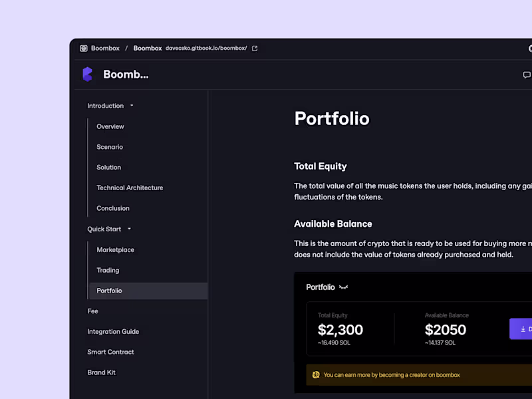Select the Integration Guide menu item
The image size is (532, 399).
pyautogui.click(x=113, y=332)
